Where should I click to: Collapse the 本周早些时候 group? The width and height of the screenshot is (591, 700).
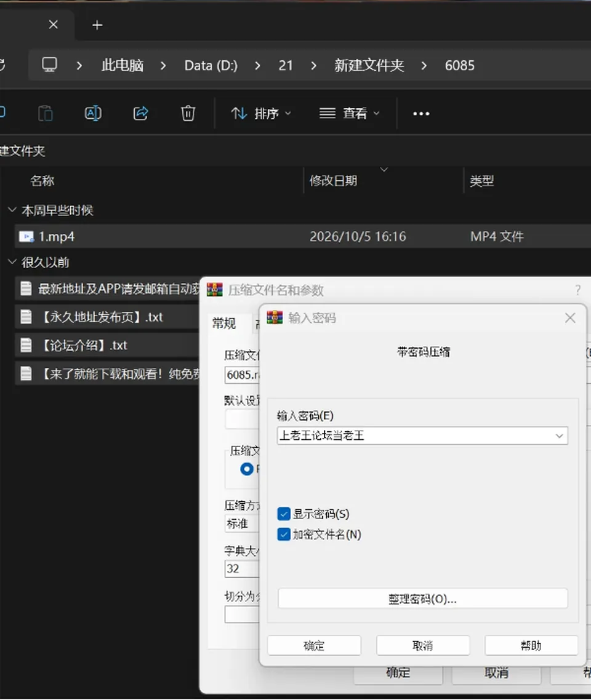click(12, 209)
